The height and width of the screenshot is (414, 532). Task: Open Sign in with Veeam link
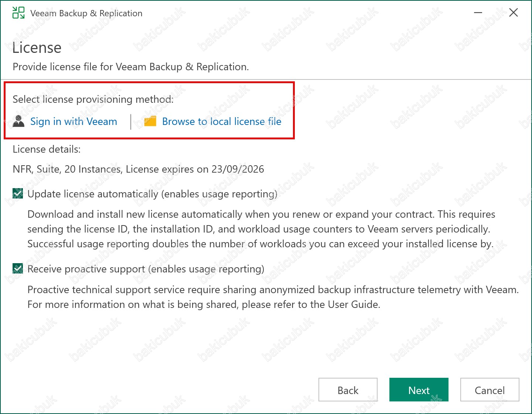pos(74,122)
